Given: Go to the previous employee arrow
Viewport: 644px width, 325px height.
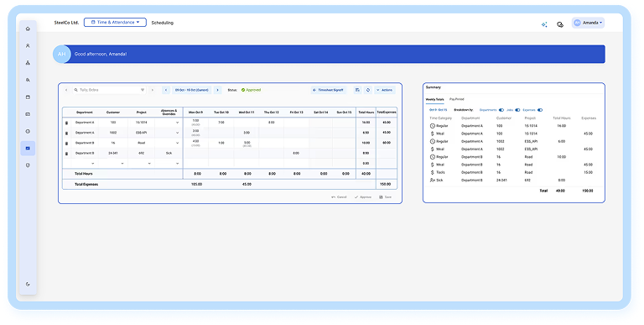Looking at the screenshot, I should coord(66,90).
